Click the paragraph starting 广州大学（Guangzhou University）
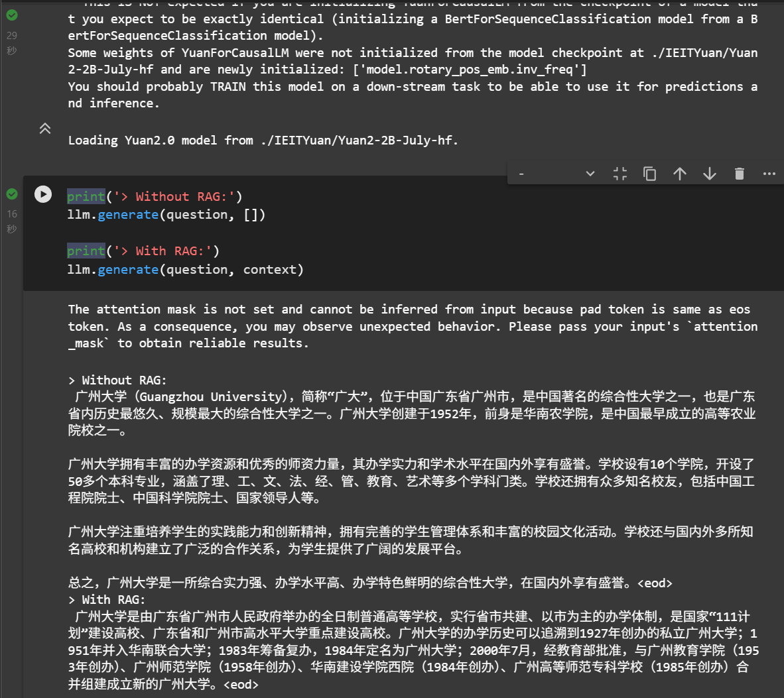Screen dimensions: 784x698 tap(412, 413)
